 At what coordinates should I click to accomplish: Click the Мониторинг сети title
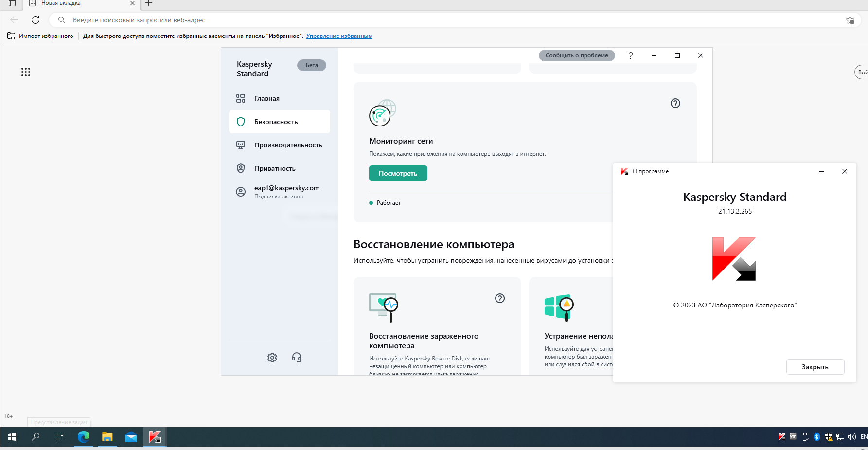(x=401, y=141)
